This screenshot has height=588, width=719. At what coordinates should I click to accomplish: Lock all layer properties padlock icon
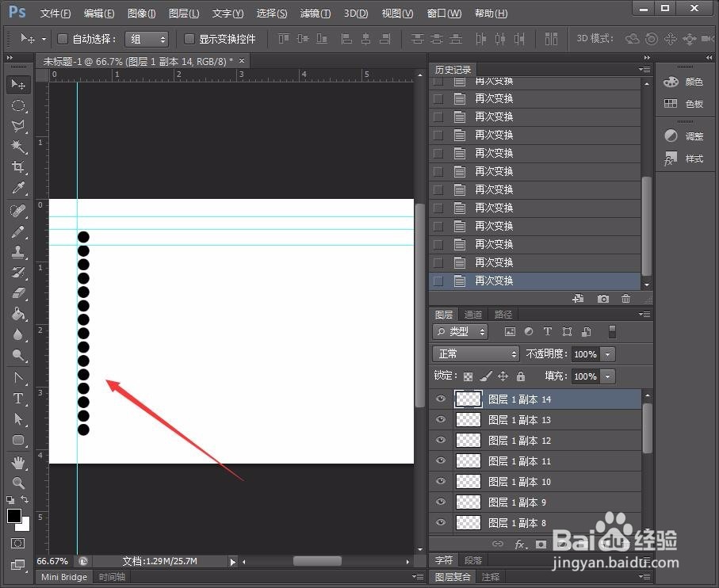pyautogui.click(x=521, y=376)
